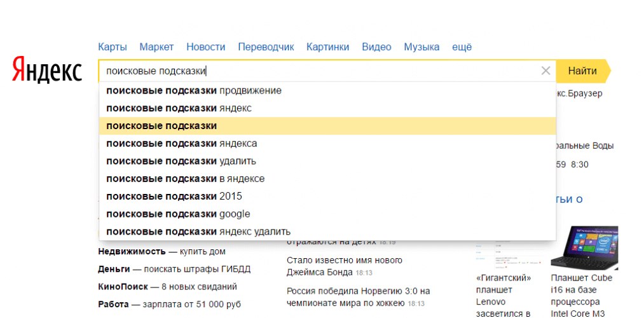Click inside the search input field
The width and height of the screenshot is (644, 318).
[x=318, y=71]
